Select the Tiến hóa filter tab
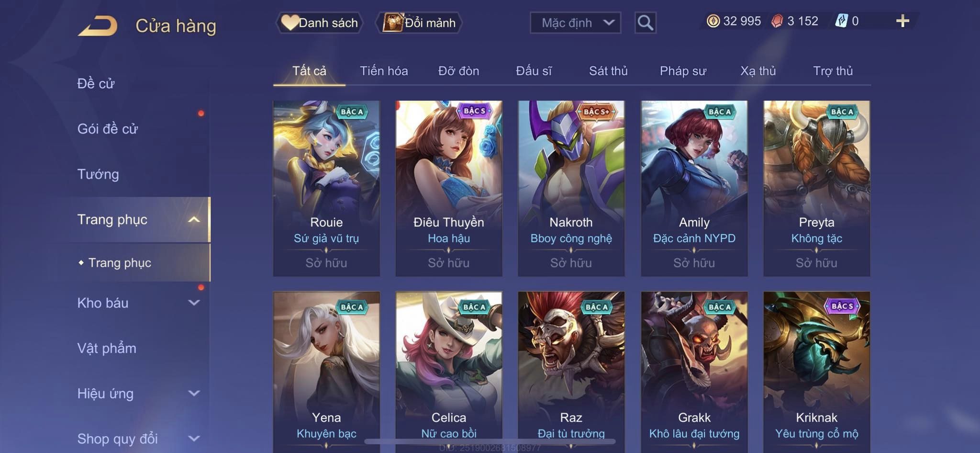This screenshot has width=980, height=453. pos(384,71)
